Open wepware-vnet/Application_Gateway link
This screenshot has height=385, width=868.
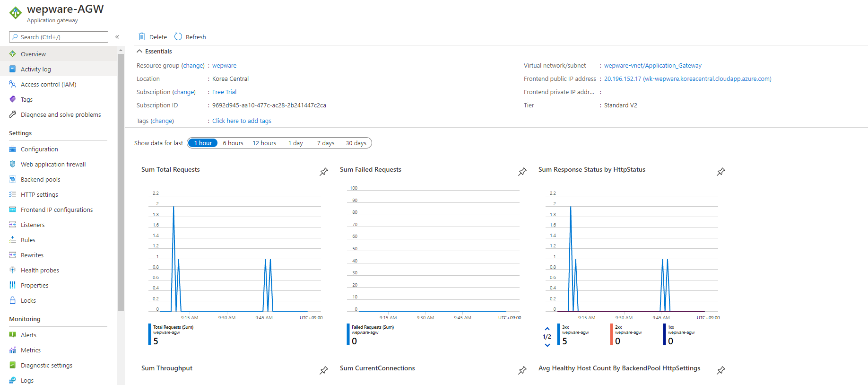tap(652, 66)
